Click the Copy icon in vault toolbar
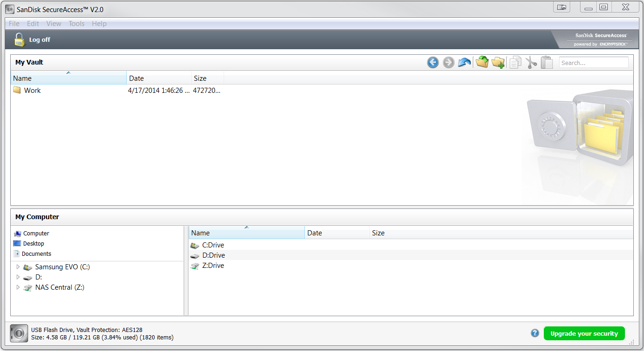 coord(515,62)
